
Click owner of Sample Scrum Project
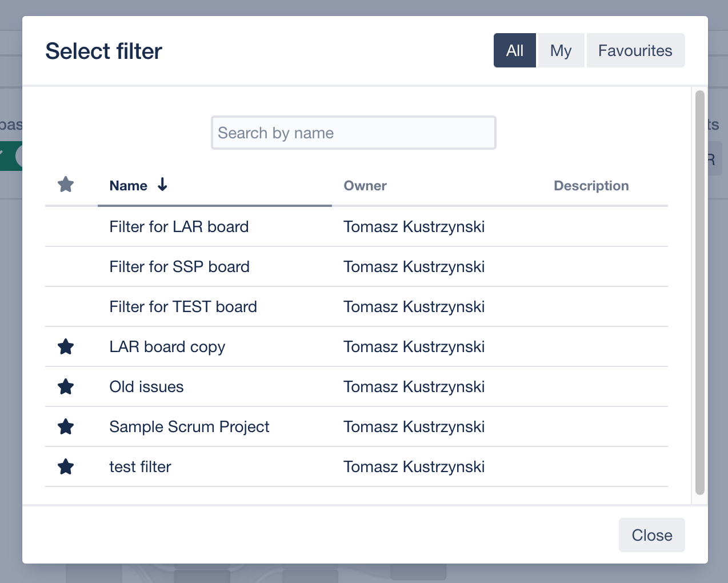click(414, 427)
